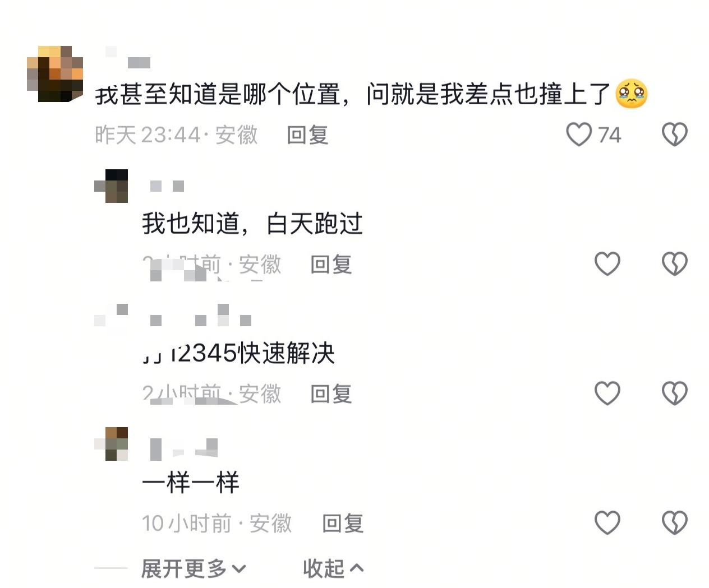Reply to the top comment from 昨天 23:44
The width and height of the screenshot is (709, 588).
(x=307, y=135)
